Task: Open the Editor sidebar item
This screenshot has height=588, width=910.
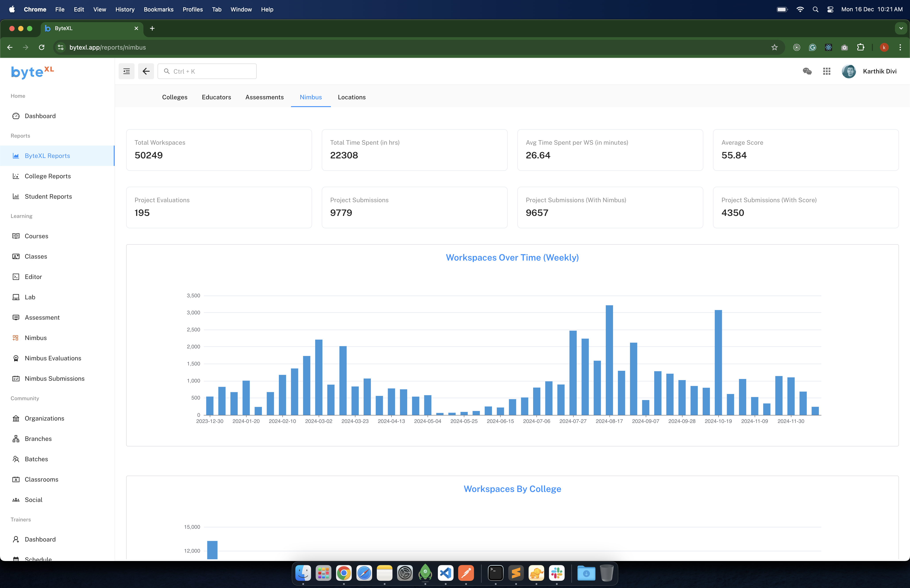Action: (x=33, y=277)
